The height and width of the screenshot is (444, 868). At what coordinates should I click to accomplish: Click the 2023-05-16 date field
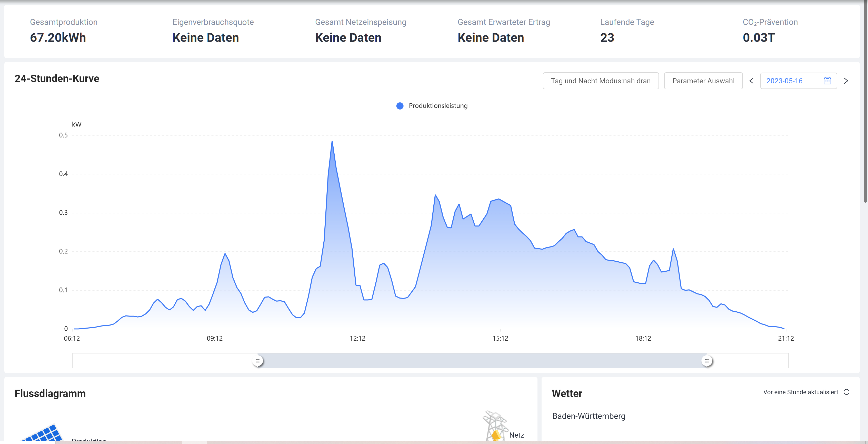click(784, 81)
